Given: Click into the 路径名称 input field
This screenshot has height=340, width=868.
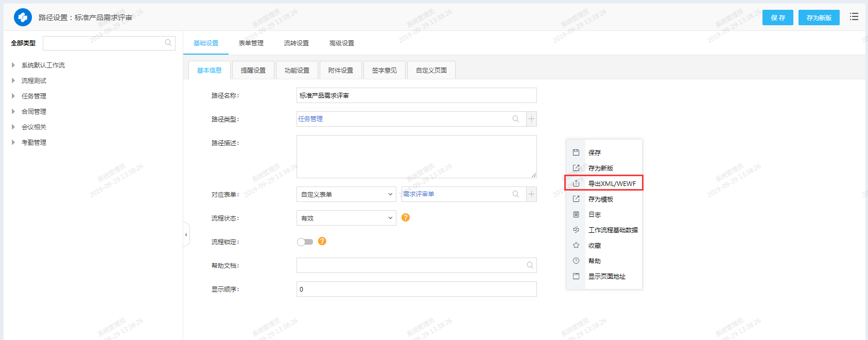Looking at the screenshot, I should (416, 95).
